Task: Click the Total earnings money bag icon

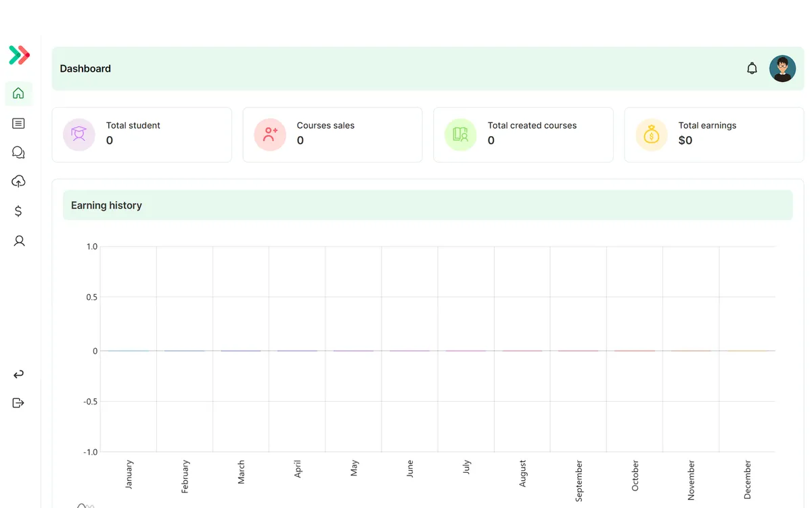Action: click(652, 135)
